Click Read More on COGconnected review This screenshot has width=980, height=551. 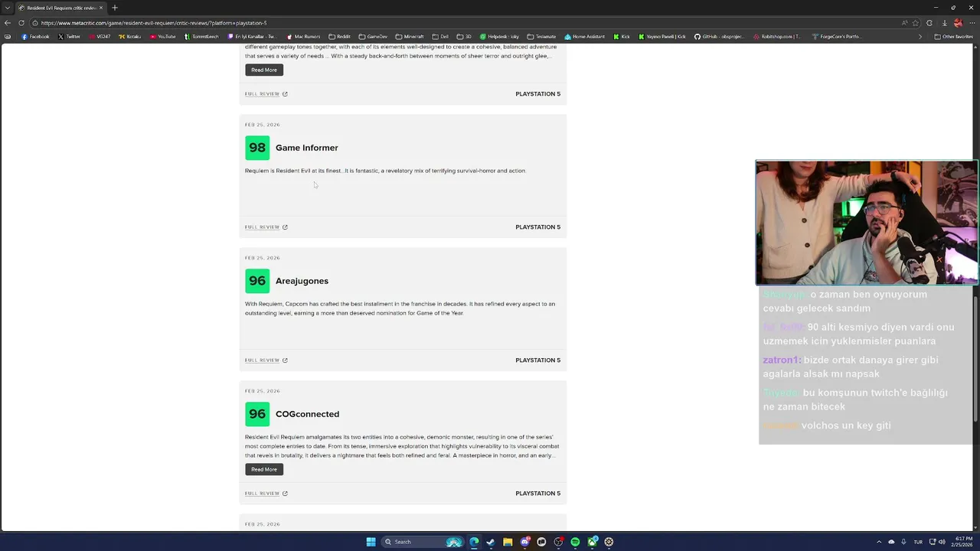[x=264, y=469]
